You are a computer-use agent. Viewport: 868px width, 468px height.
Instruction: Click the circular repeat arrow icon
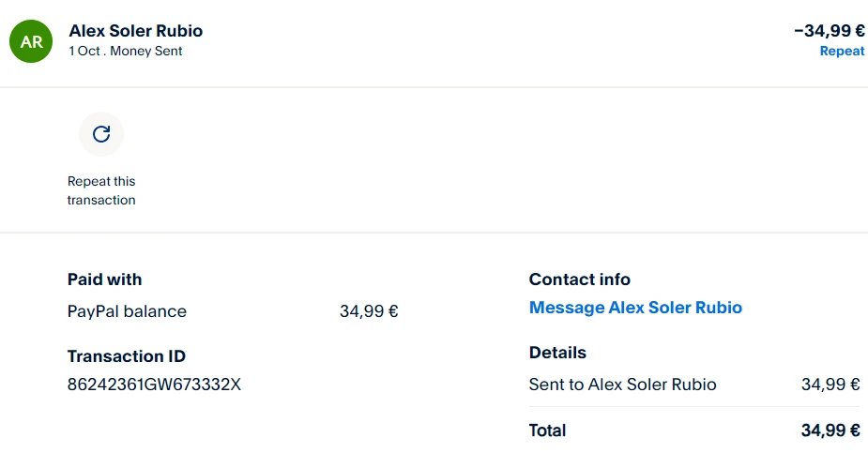(101, 134)
